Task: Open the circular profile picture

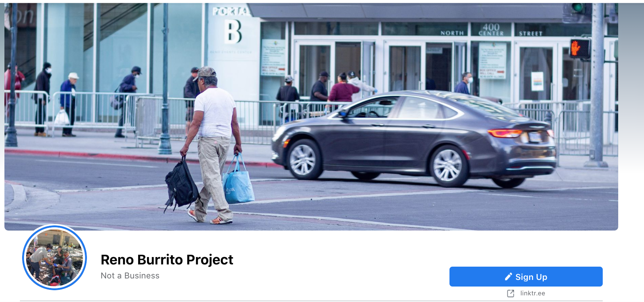Action: tap(55, 257)
